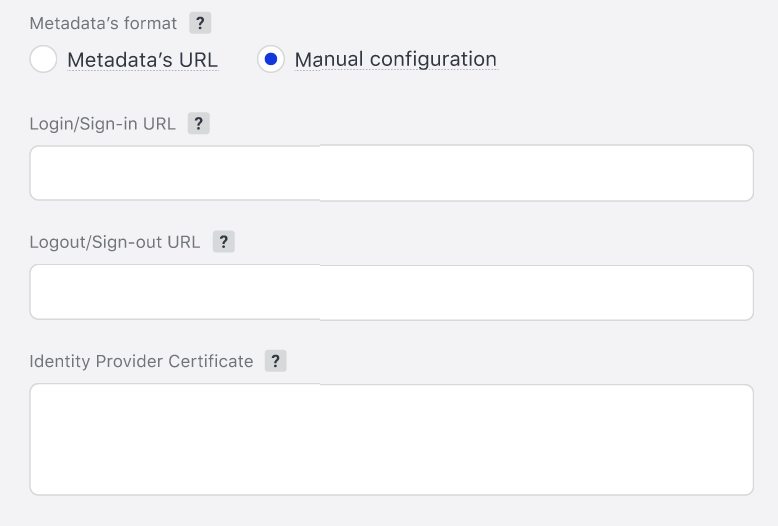Viewport: 778px width, 526px height.
Task: Select the Manual configuration radio button
Action: tap(271, 60)
